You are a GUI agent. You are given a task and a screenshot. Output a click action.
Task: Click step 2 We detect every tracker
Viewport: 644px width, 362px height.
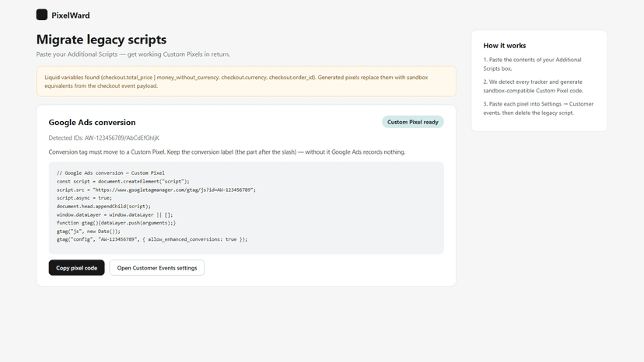[533, 86]
